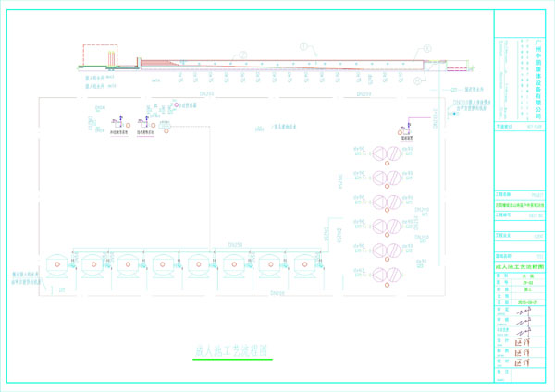555x392 pixels.
Task: Click the red dashed rectangle atop pool section
Action: tap(98, 55)
